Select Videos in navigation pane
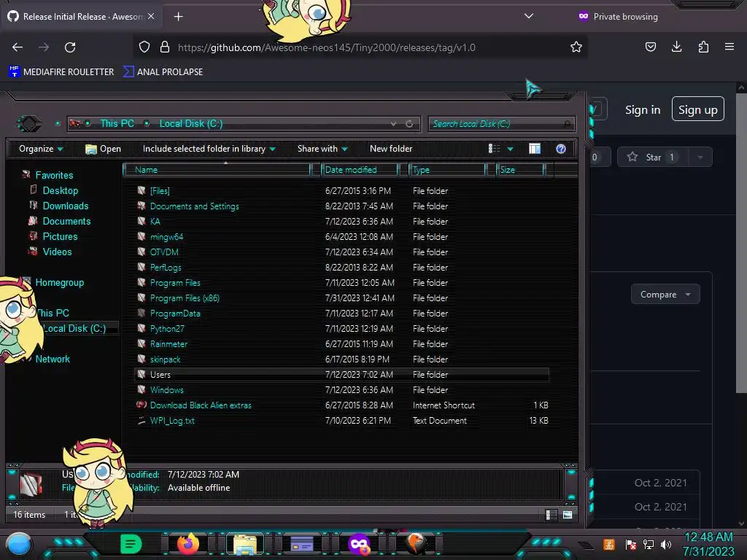The image size is (747, 560). click(x=57, y=252)
